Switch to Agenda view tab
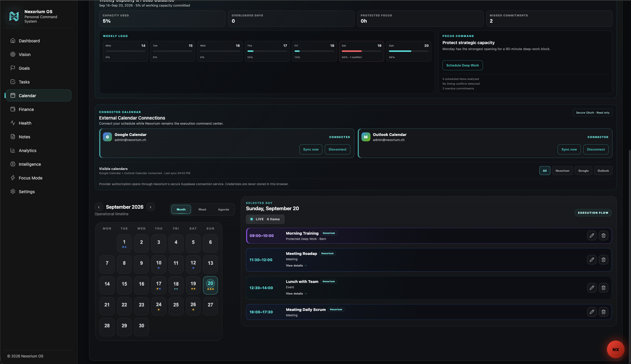 (223, 209)
